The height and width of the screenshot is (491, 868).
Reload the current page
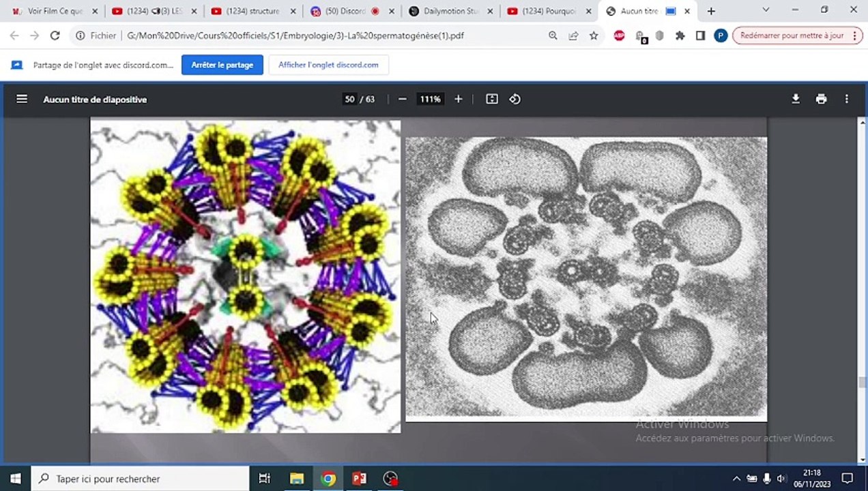tap(55, 35)
